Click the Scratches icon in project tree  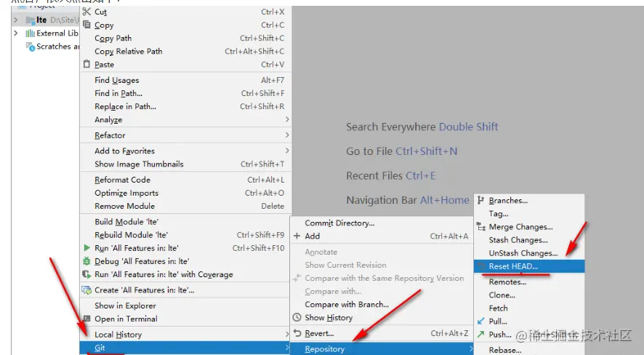(31, 47)
